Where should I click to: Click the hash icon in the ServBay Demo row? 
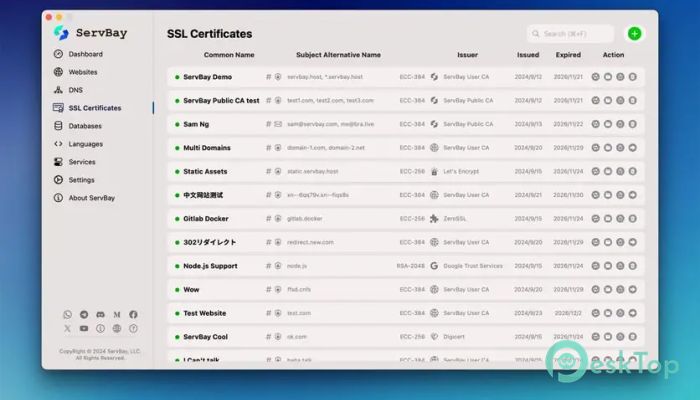pos(268,77)
